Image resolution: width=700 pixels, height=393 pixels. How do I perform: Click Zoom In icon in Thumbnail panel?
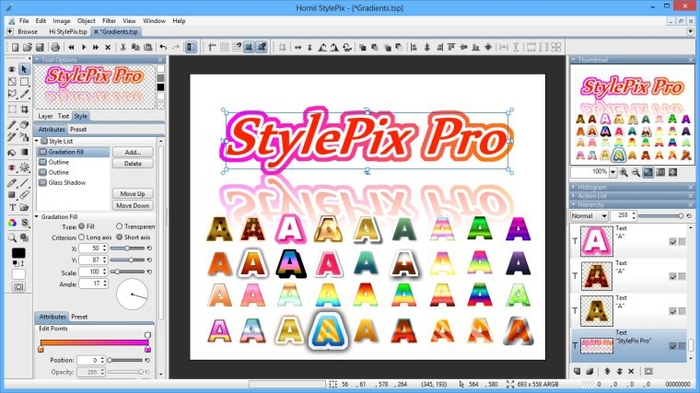(x=624, y=172)
